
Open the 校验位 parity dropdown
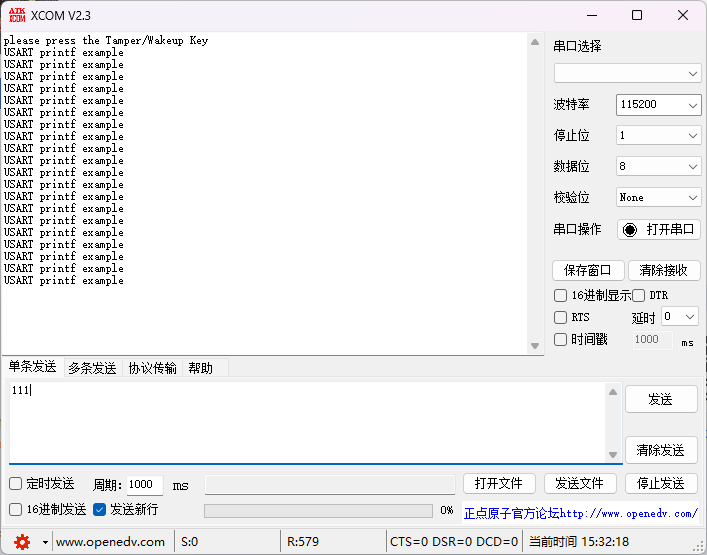point(659,198)
